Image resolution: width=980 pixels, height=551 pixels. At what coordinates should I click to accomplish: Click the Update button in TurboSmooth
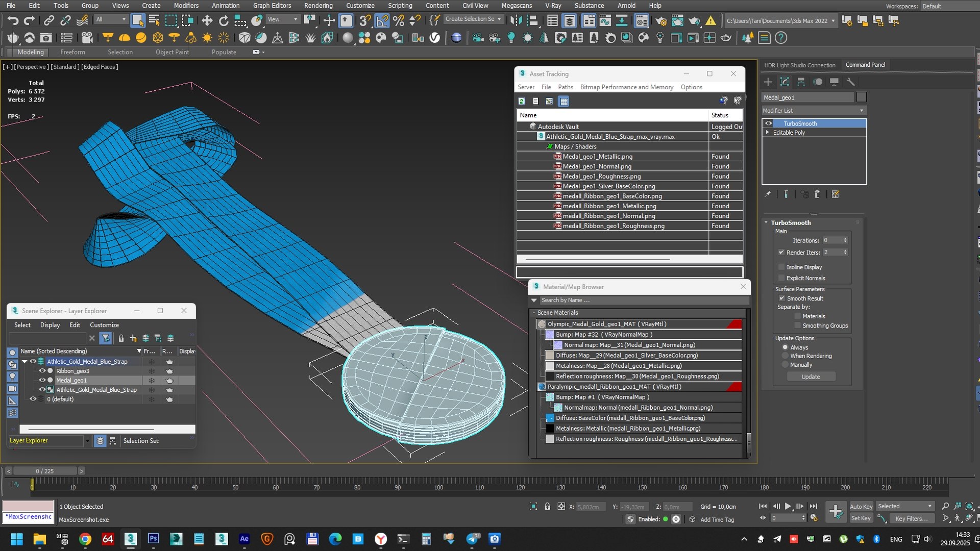[811, 377]
